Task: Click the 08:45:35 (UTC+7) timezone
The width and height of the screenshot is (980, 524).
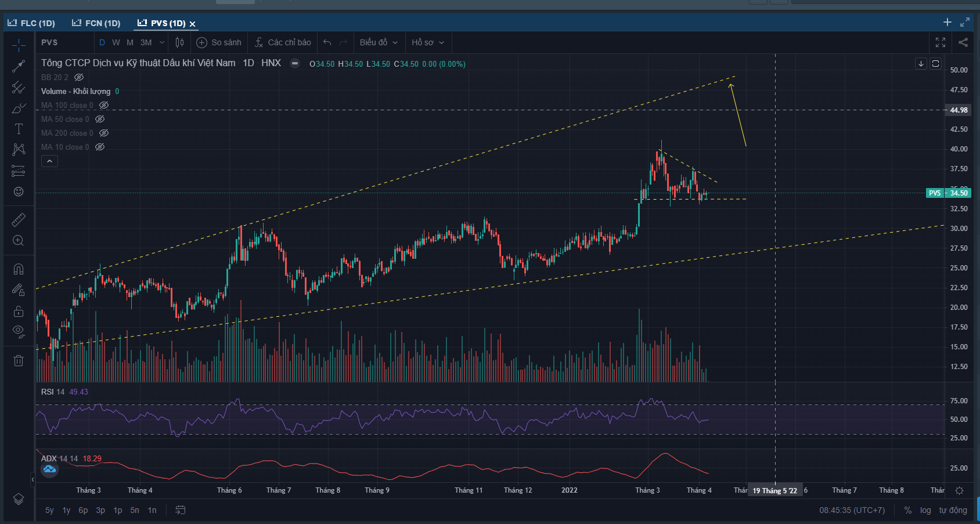Action: [x=852, y=510]
